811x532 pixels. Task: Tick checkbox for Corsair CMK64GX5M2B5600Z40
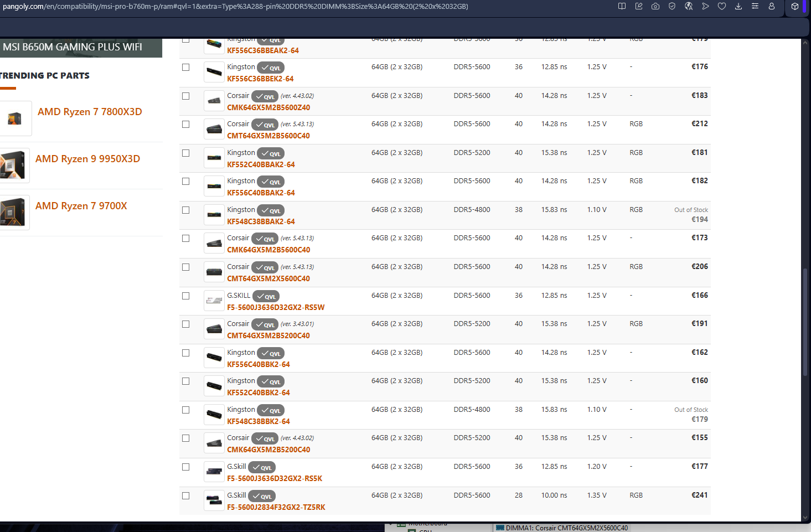click(x=186, y=96)
